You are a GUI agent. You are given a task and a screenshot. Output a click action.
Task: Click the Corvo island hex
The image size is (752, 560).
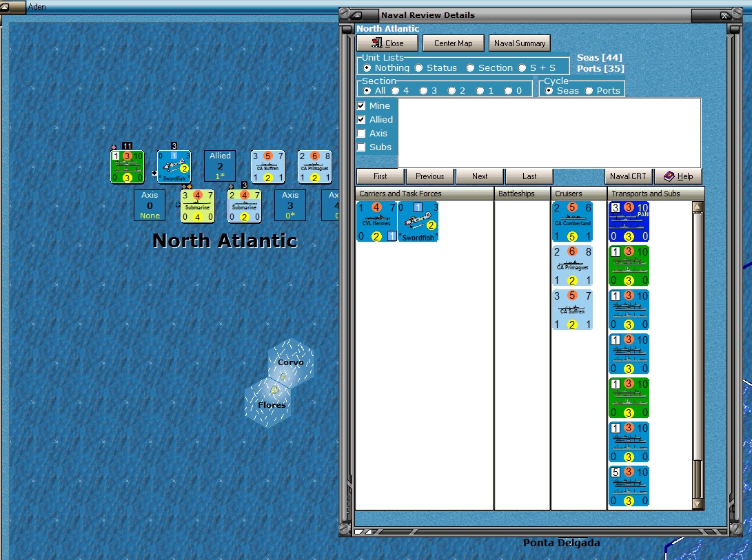point(291,363)
